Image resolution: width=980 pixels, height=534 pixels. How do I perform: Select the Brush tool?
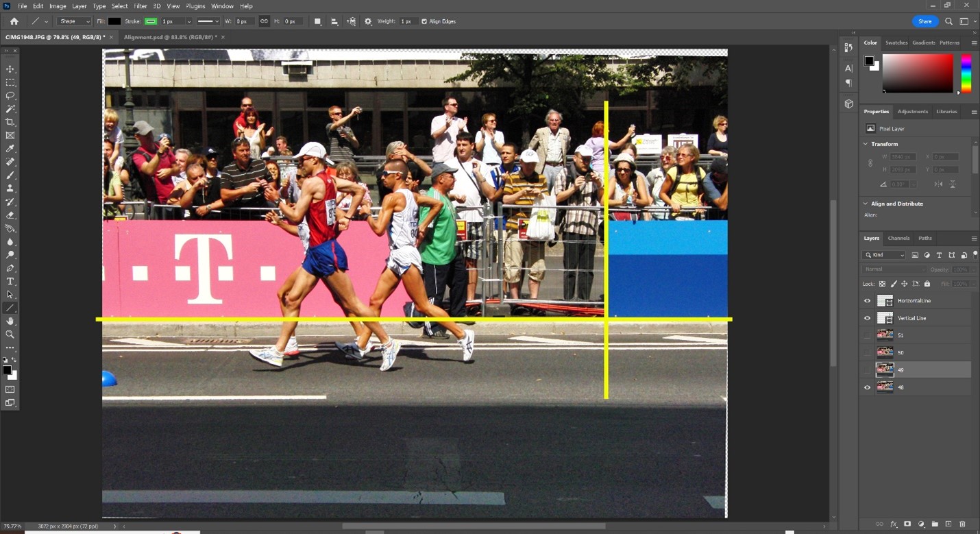[10, 175]
